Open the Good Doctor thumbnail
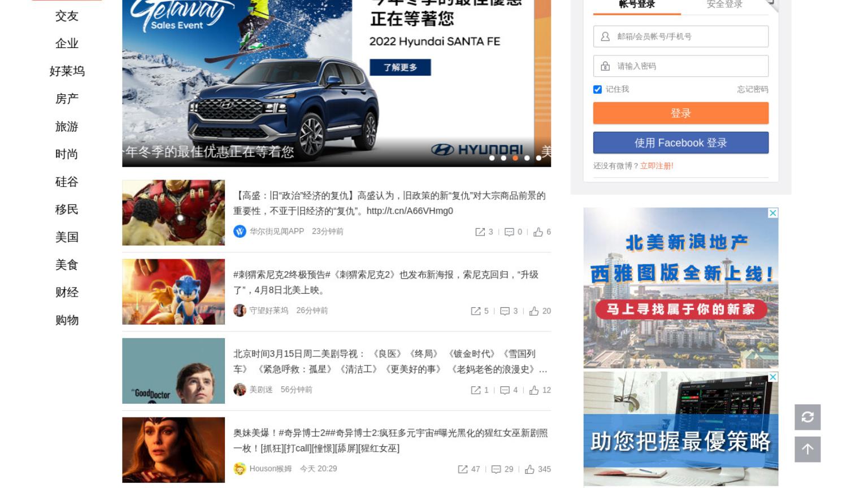This screenshot has width=868, height=488. (x=173, y=371)
